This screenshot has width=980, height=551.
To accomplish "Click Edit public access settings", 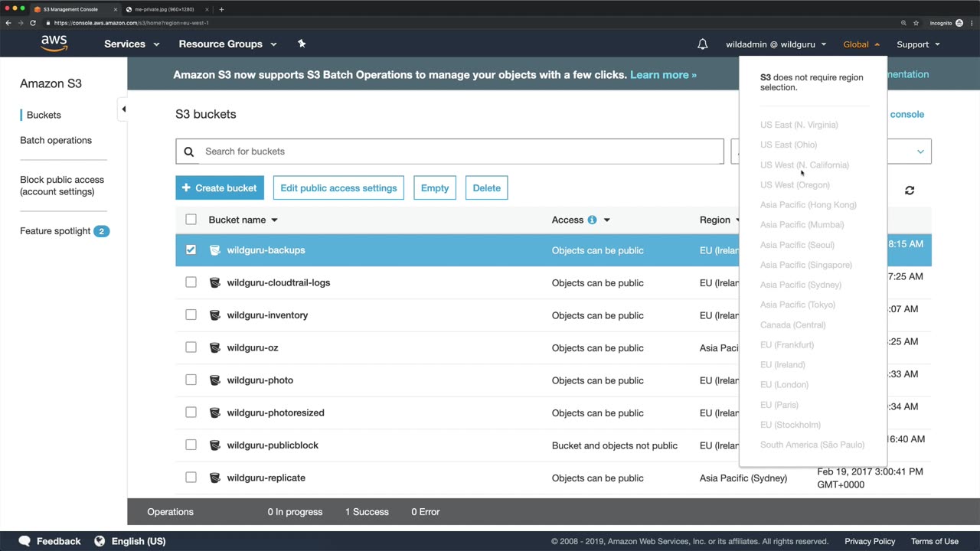I will [338, 187].
